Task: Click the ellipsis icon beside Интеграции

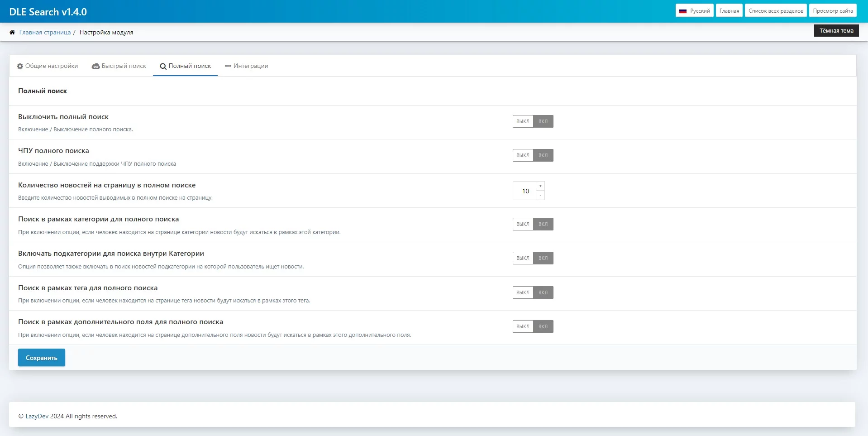Action: (x=228, y=66)
